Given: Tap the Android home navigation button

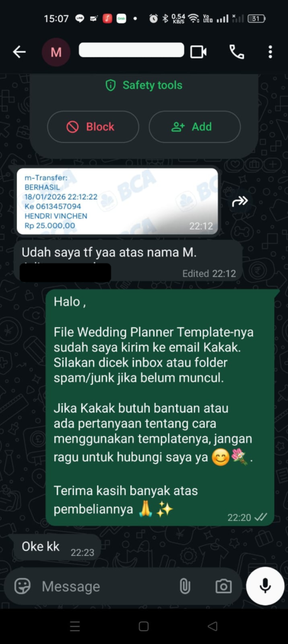Looking at the screenshot, I should (x=144, y=626).
